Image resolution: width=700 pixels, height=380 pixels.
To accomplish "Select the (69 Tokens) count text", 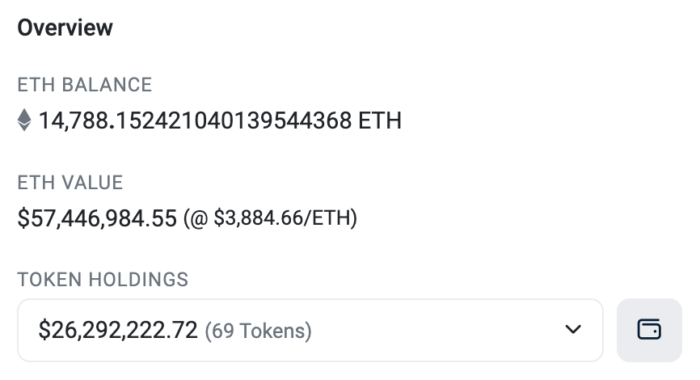I will click(x=258, y=331).
